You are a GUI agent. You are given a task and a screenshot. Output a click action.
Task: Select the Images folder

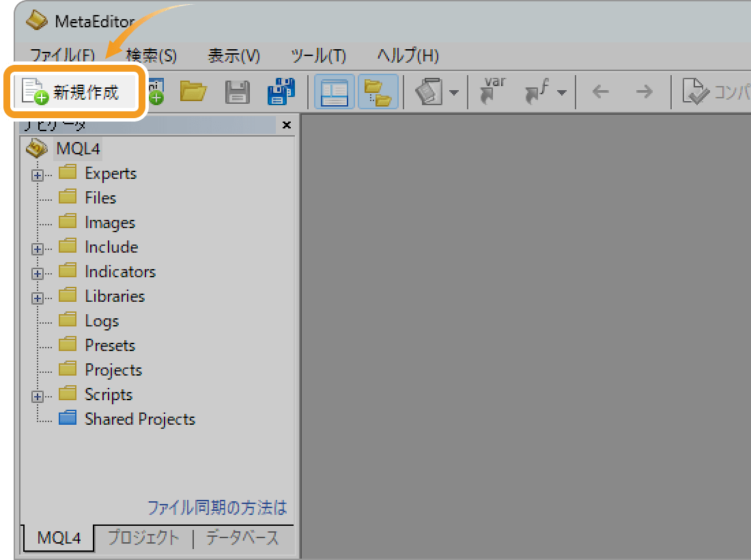point(110,223)
